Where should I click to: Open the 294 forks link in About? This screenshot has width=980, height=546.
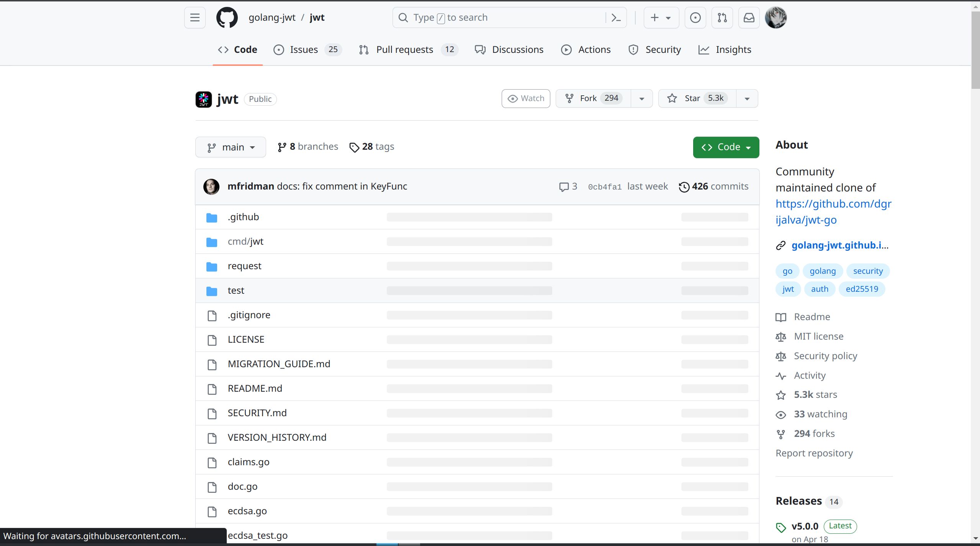pyautogui.click(x=814, y=434)
